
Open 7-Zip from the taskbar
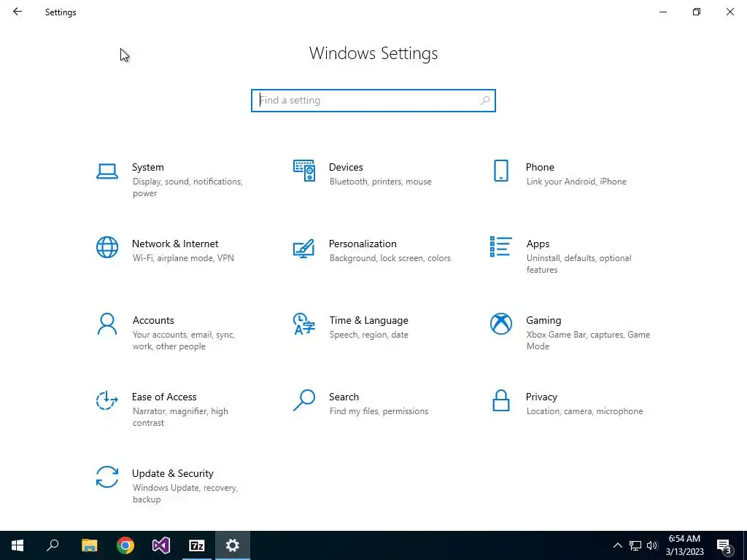pyautogui.click(x=197, y=545)
